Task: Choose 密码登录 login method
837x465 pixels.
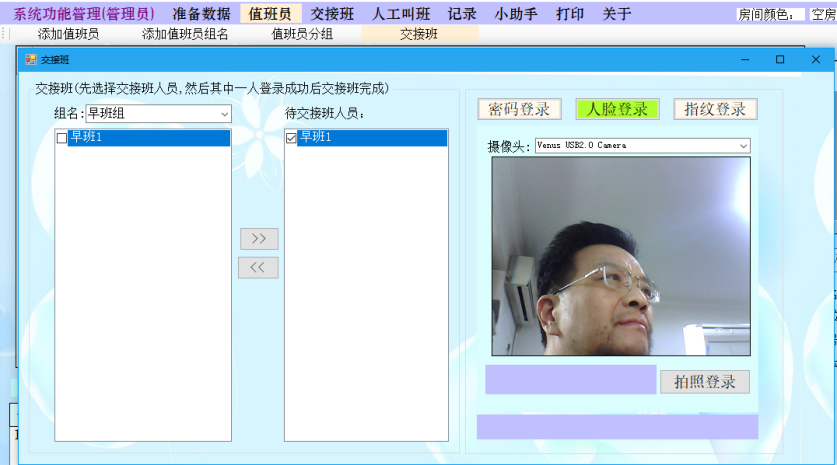Action: 519,109
